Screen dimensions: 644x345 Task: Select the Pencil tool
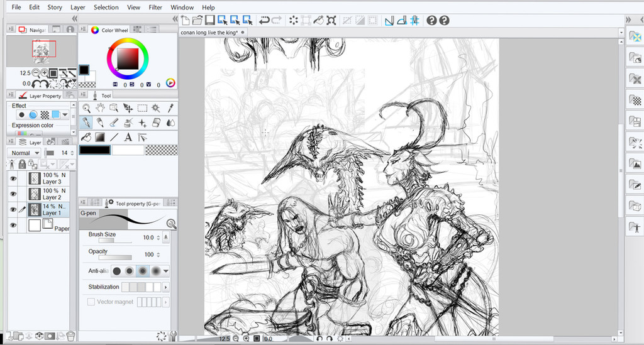(x=100, y=123)
